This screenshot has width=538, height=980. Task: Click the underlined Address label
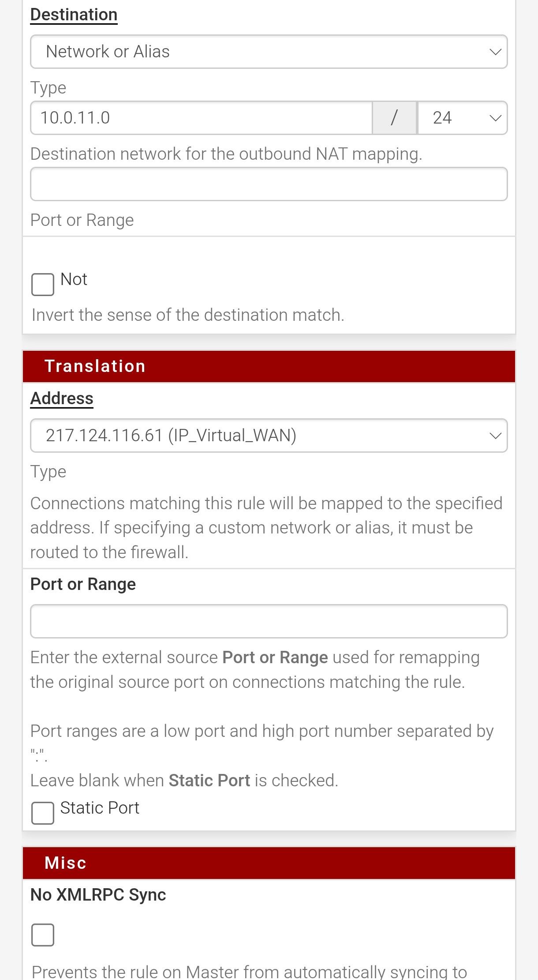coord(62,398)
